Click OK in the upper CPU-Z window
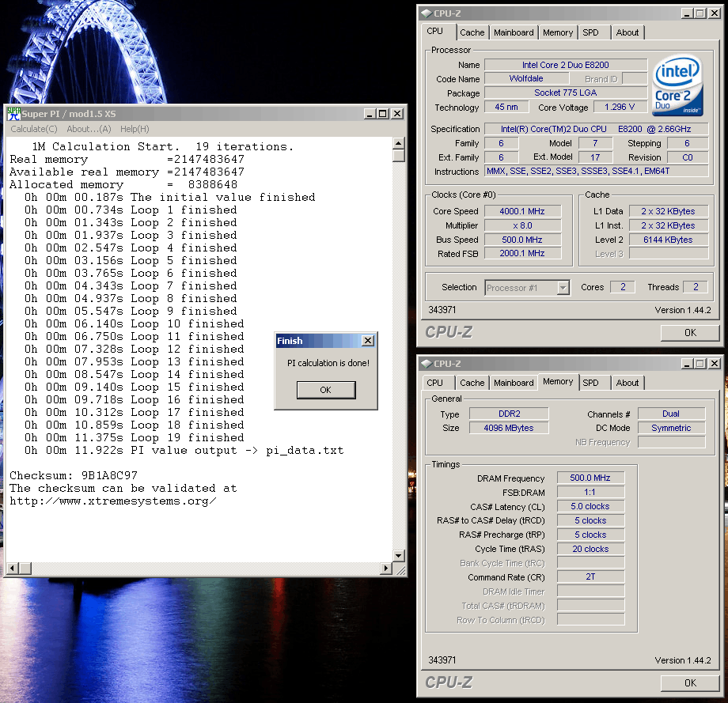 click(x=690, y=332)
